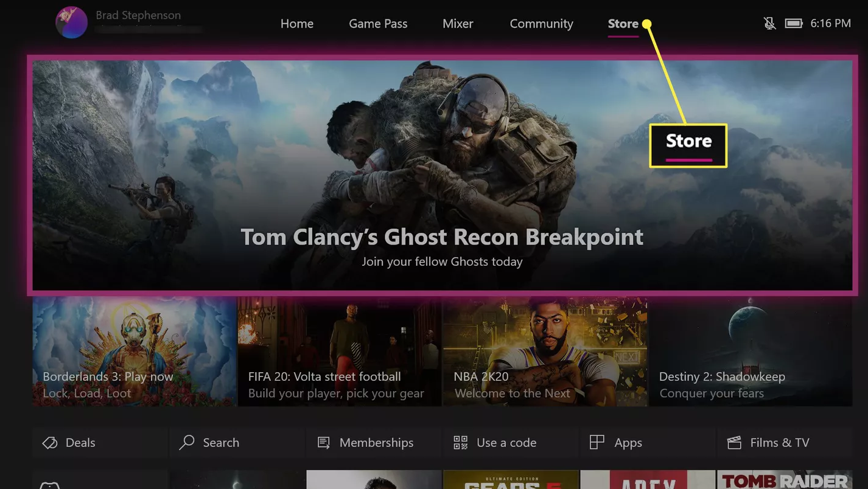Open Brad Stephenson's profile avatar
Image resolution: width=868 pixels, height=489 pixels.
click(x=71, y=23)
